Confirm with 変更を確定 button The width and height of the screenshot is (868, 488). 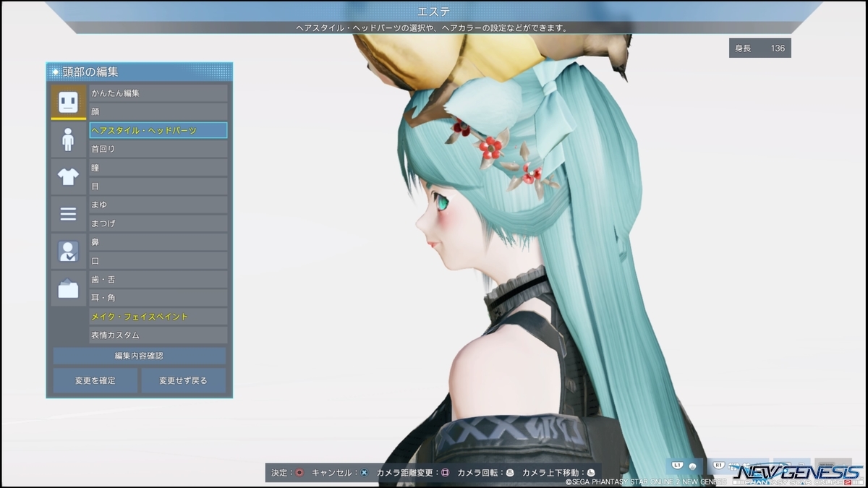95,380
